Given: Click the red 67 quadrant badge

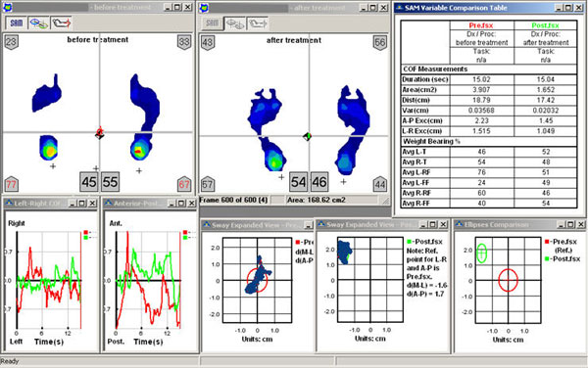Looking at the screenshot, I should tap(184, 184).
